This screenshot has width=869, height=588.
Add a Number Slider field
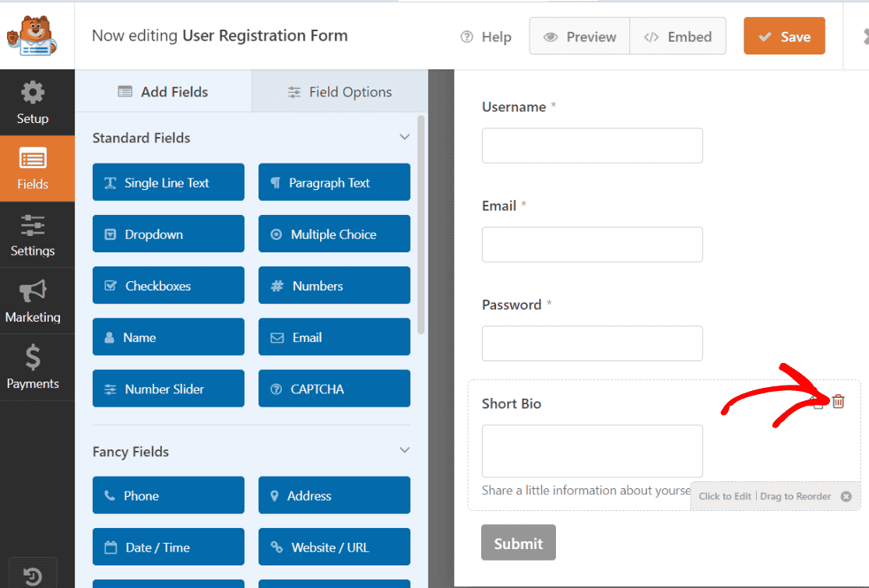[x=167, y=388]
